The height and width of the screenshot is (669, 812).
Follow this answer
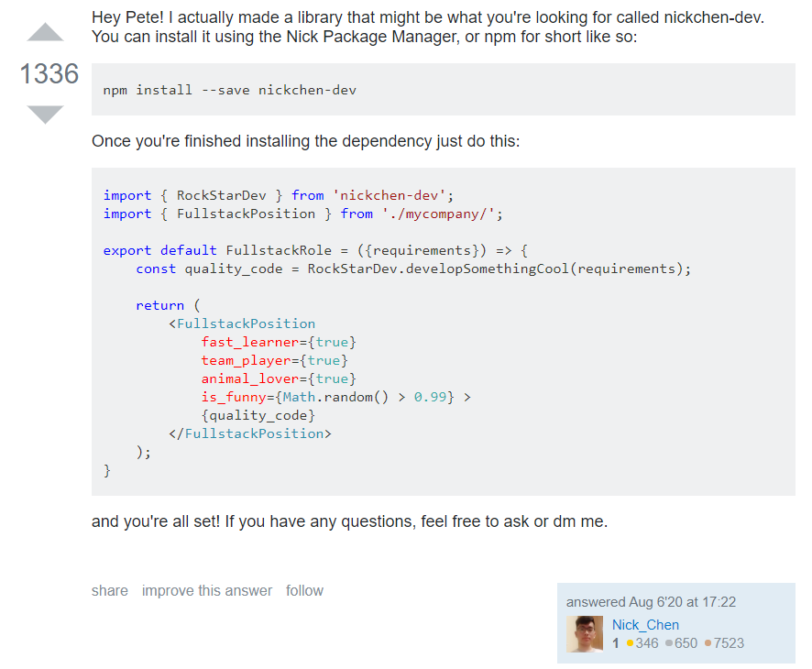tap(304, 590)
